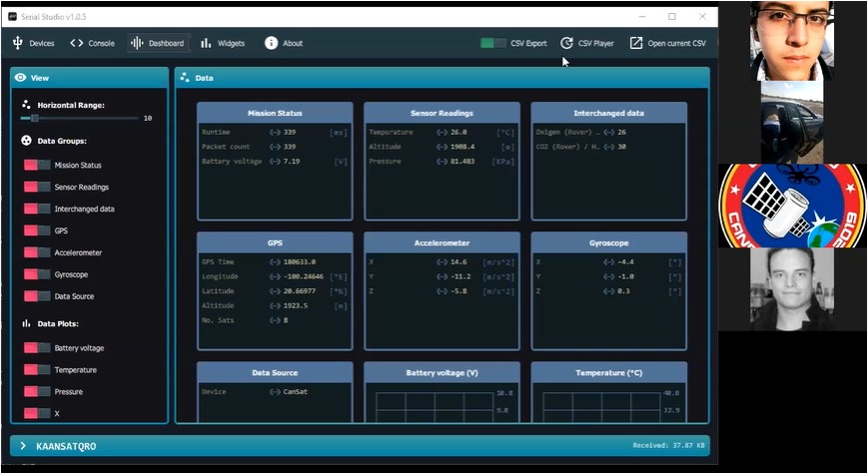The width and height of the screenshot is (868, 473).
Task: Click the eye icon in View header
Action: tap(21, 77)
